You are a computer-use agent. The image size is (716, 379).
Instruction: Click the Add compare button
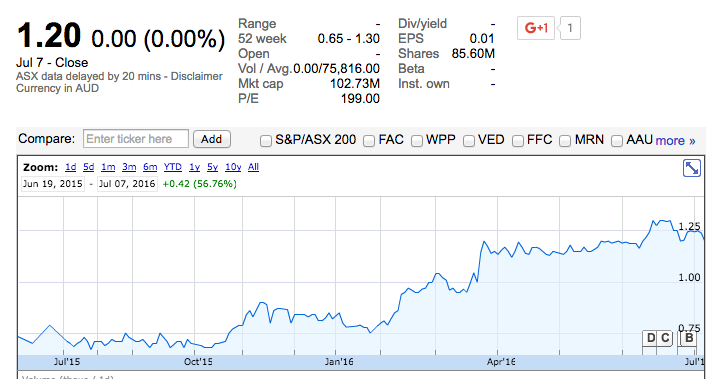(x=212, y=139)
